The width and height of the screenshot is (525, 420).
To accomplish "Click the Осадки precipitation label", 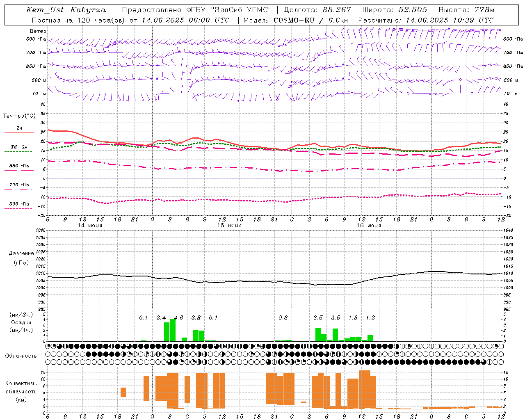I will [21, 322].
